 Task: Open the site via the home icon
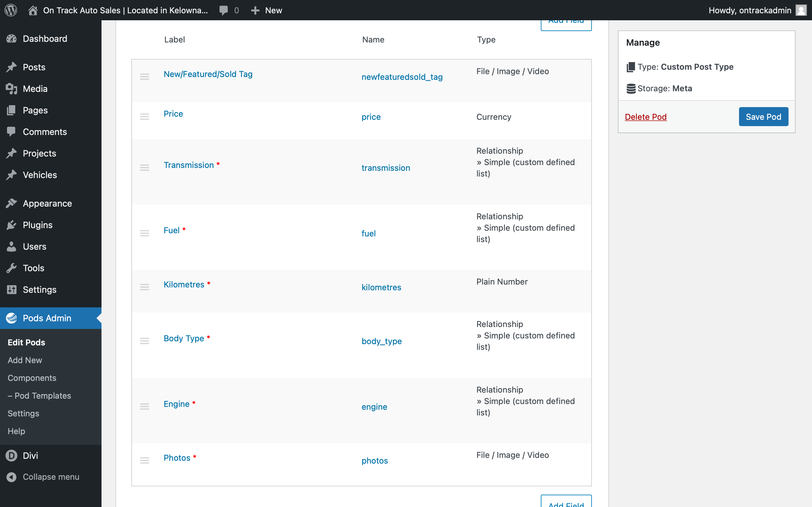click(x=33, y=10)
